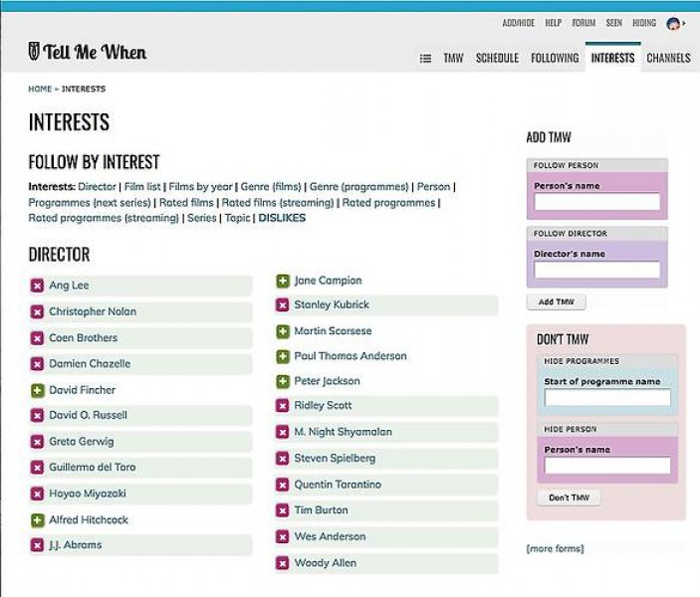Add Jane Campion using green plus icon
The height and width of the screenshot is (597, 700).
point(283,281)
